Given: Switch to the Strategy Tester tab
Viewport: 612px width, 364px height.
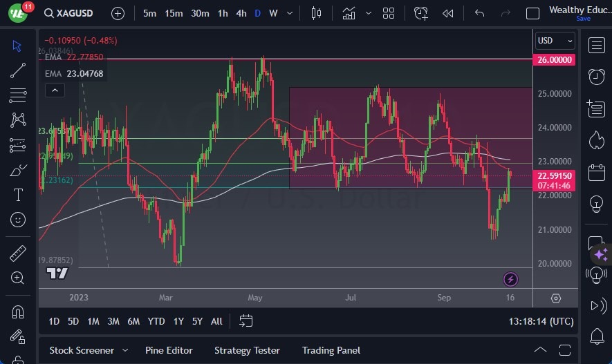Looking at the screenshot, I should click(x=247, y=350).
